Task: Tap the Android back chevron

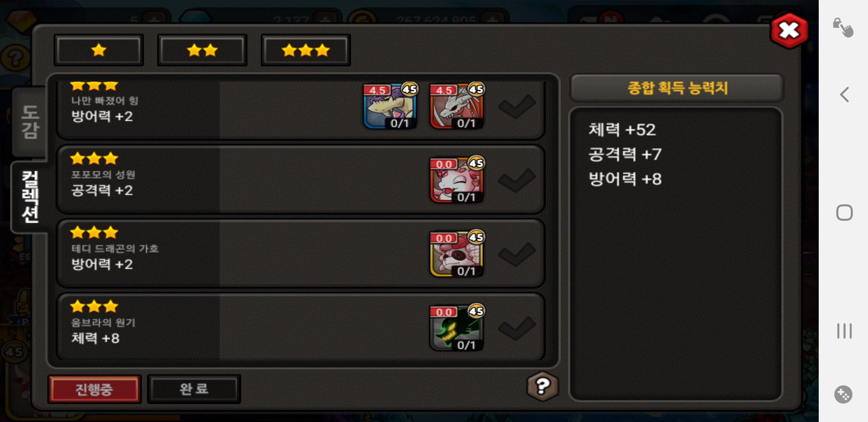Action: coord(845,94)
